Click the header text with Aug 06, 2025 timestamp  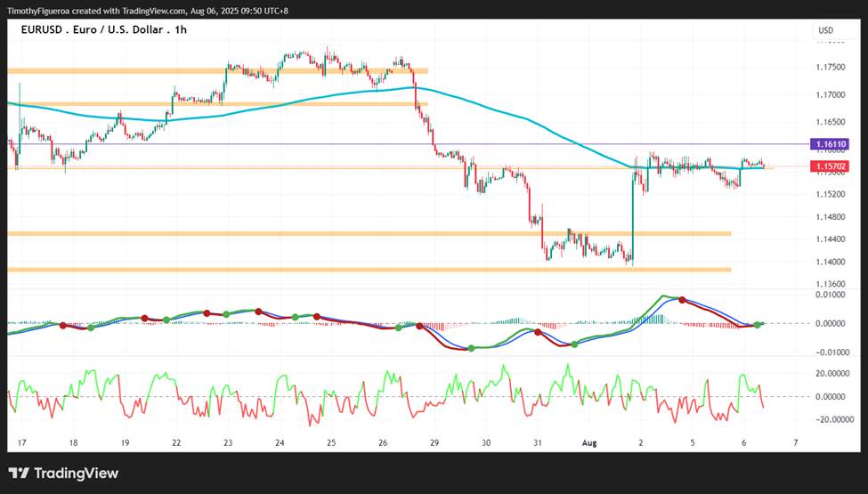[147, 11]
